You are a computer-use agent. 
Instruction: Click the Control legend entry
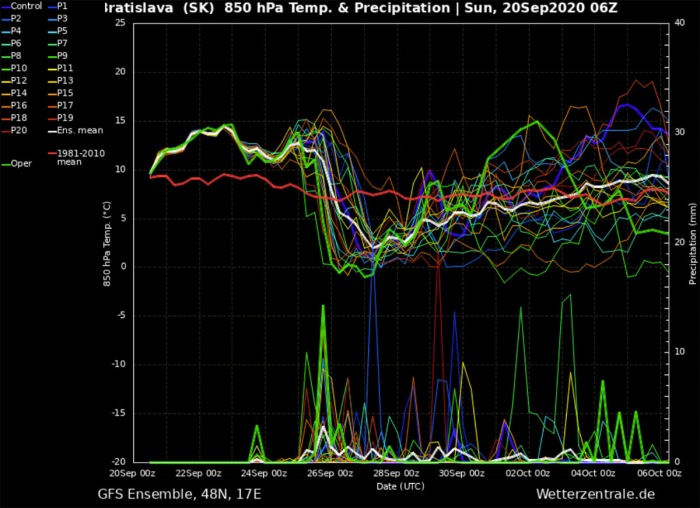coord(21,6)
